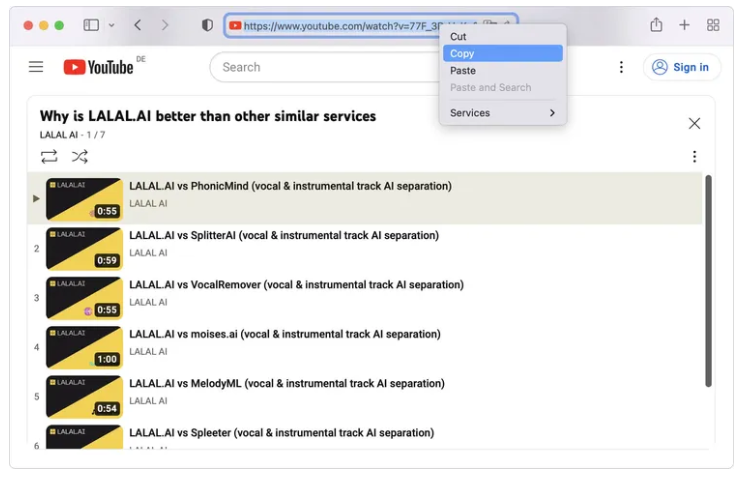Toggle the Safari sidebar

coord(91,25)
